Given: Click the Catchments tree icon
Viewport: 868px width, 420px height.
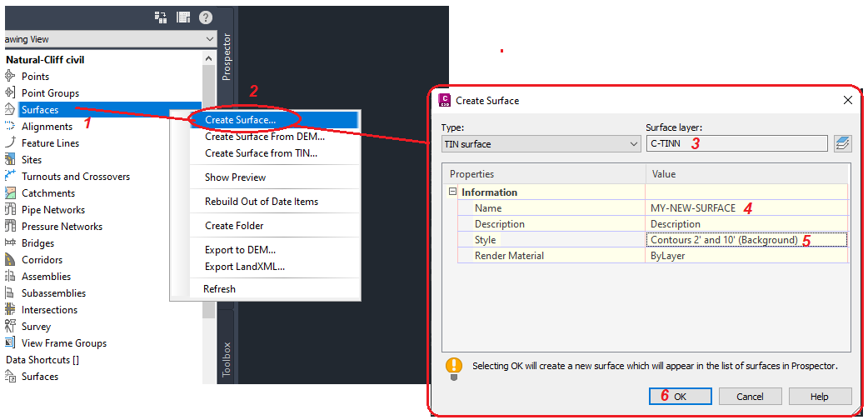Looking at the screenshot, I should click(x=10, y=192).
